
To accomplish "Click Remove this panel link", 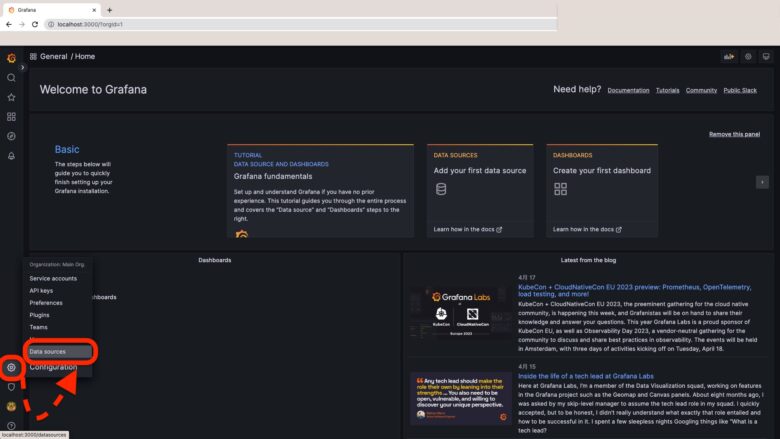I will (734, 134).
